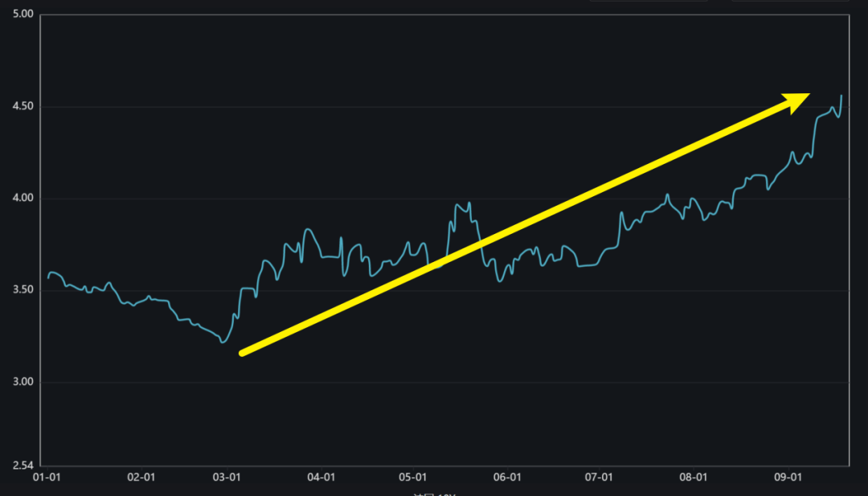Click the 3.00 y-axis label
Image resolution: width=868 pixels, height=496 pixels.
tap(23, 382)
